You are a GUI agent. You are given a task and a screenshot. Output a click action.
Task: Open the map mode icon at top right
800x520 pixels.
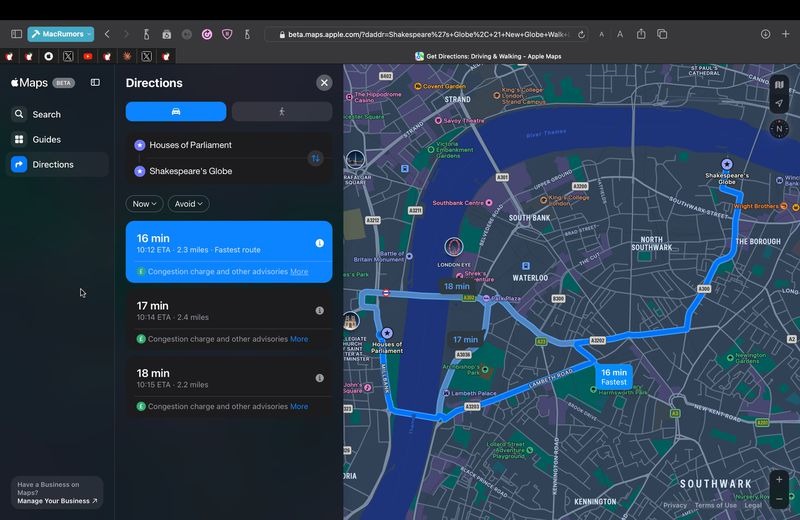coord(779,85)
